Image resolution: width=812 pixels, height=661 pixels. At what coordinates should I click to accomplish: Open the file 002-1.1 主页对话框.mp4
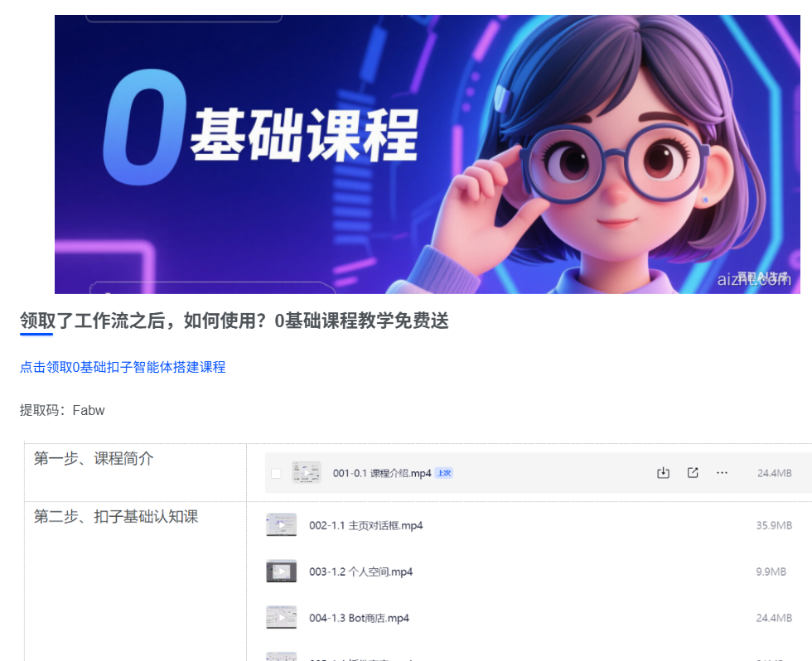click(x=365, y=525)
